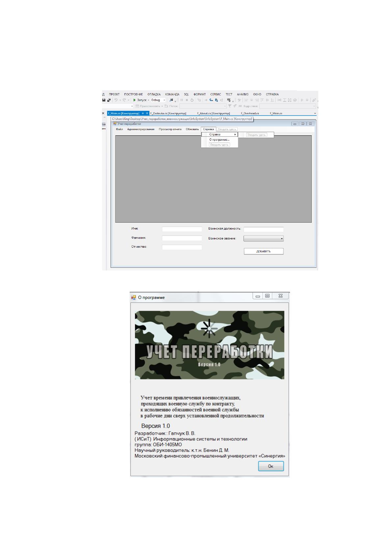This screenshot has width=392, height=555.
Task: Click the Save All floppy disks icon
Action: [109, 100]
